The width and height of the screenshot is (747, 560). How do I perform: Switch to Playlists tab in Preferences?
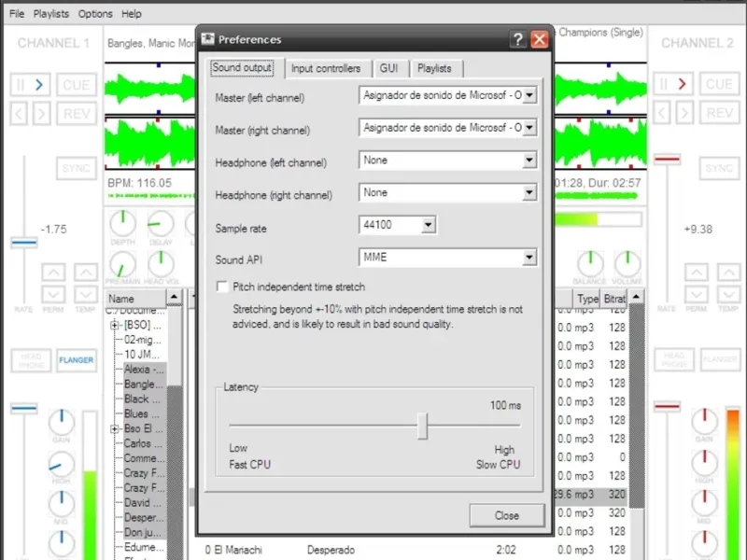click(434, 68)
